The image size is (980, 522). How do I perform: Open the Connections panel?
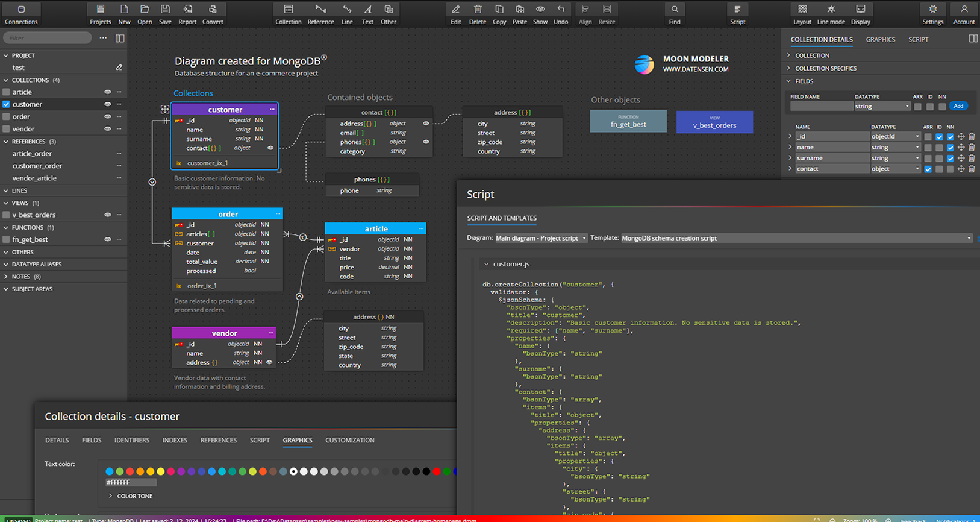(x=21, y=14)
